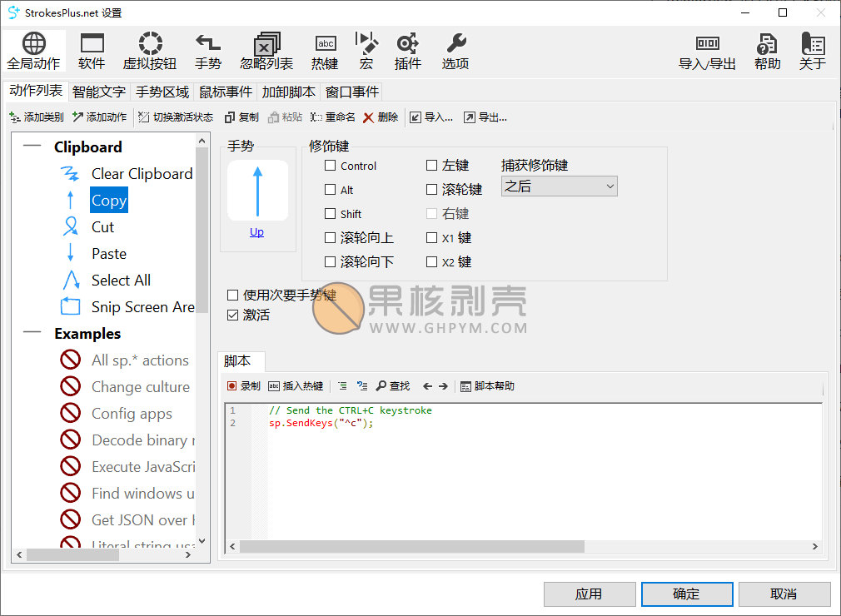Open the 手势 gestures section
The image size is (841, 616).
[208, 51]
